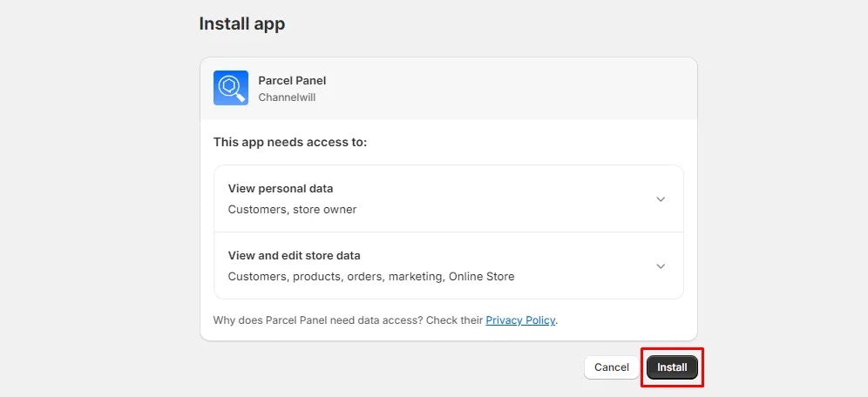
Task: Click the Install app page heading
Action: (242, 24)
